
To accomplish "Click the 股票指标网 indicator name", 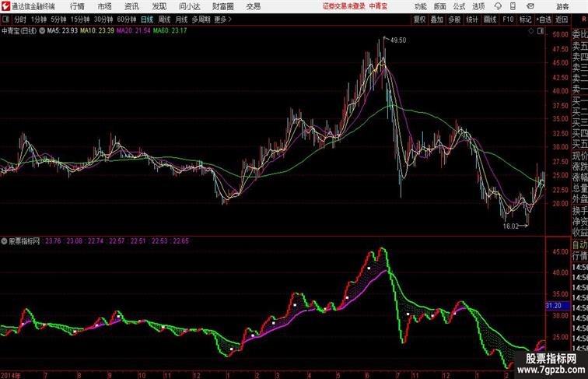I will [24, 241].
